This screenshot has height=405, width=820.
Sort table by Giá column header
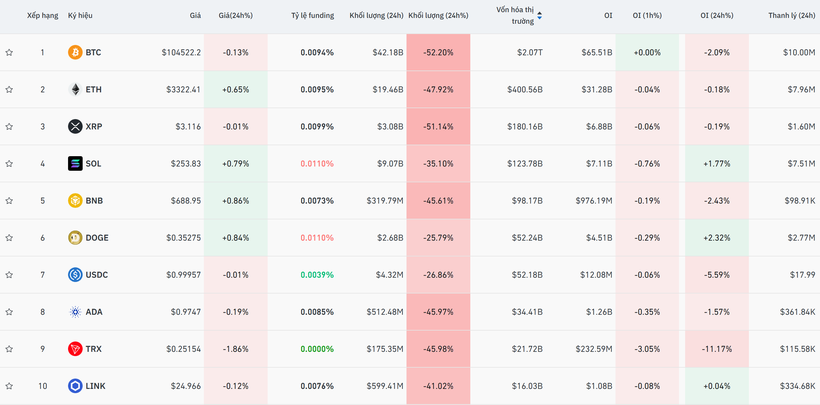coord(195,16)
